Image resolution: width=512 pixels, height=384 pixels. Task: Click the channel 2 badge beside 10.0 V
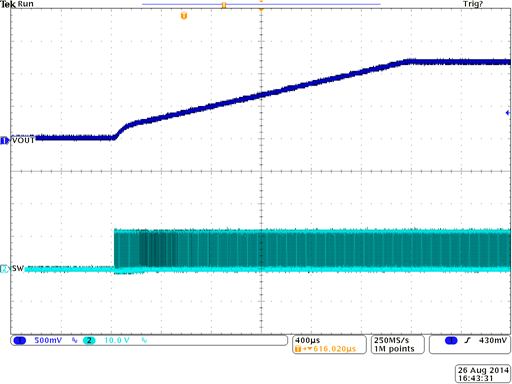[x=89, y=340]
